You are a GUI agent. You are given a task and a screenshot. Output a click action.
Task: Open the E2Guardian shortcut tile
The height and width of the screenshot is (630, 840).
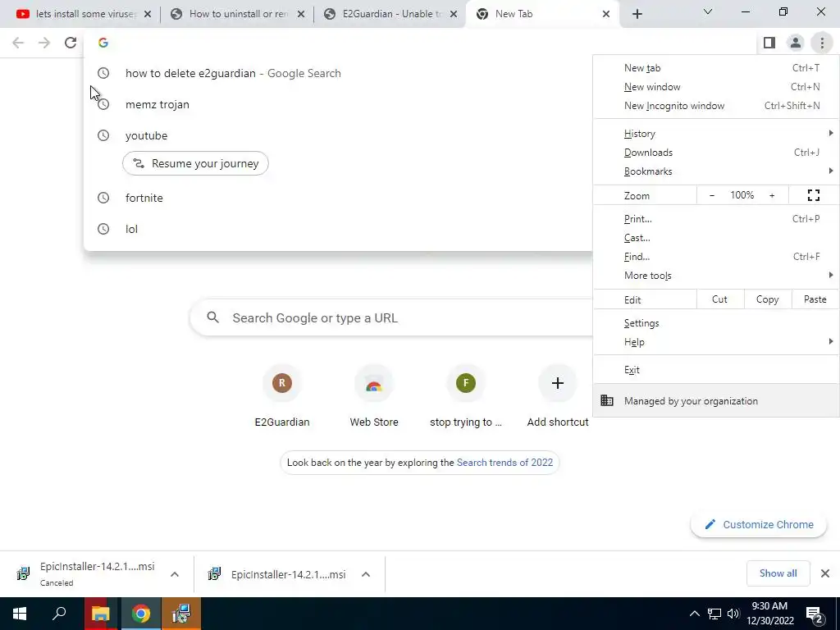point(282,396)
